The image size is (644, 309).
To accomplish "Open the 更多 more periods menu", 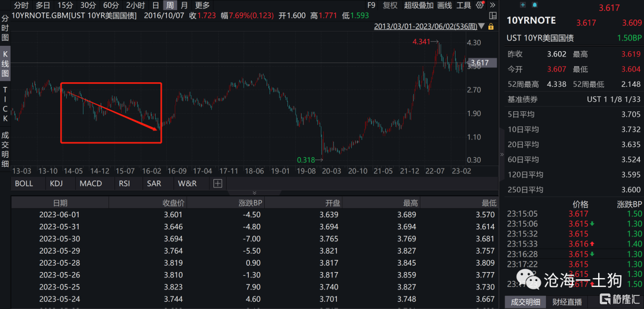I will tap(202, 5).
